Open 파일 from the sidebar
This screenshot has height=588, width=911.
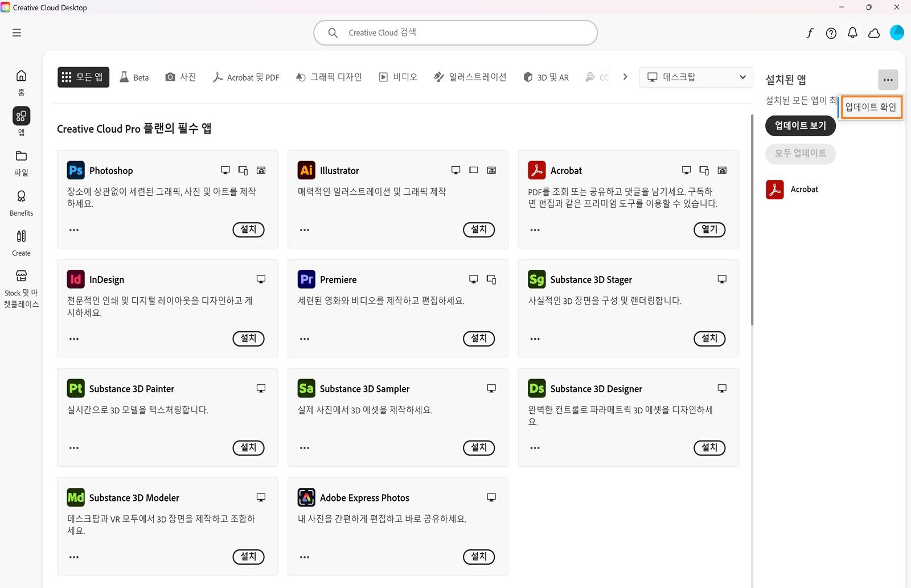point(20,161)
